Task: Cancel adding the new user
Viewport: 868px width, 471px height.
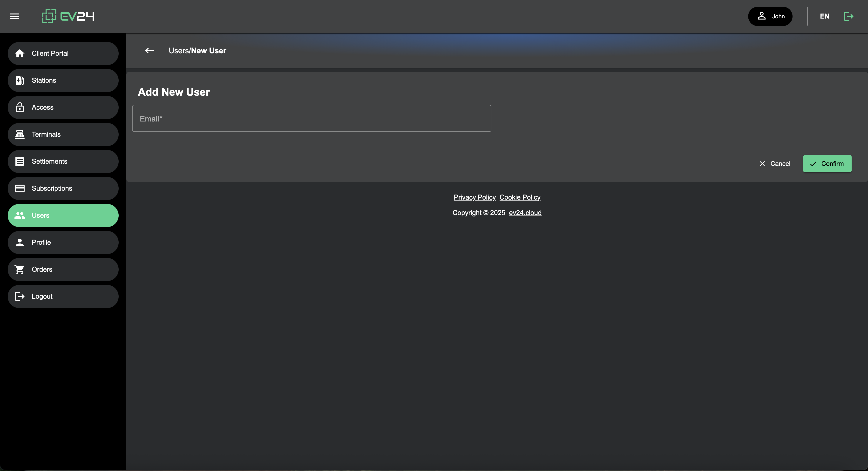Action: (x=774, y=164)
